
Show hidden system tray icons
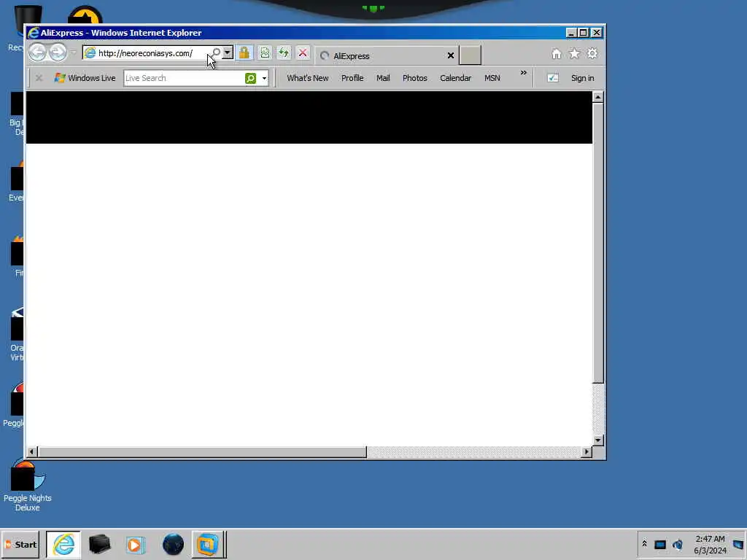644,544
